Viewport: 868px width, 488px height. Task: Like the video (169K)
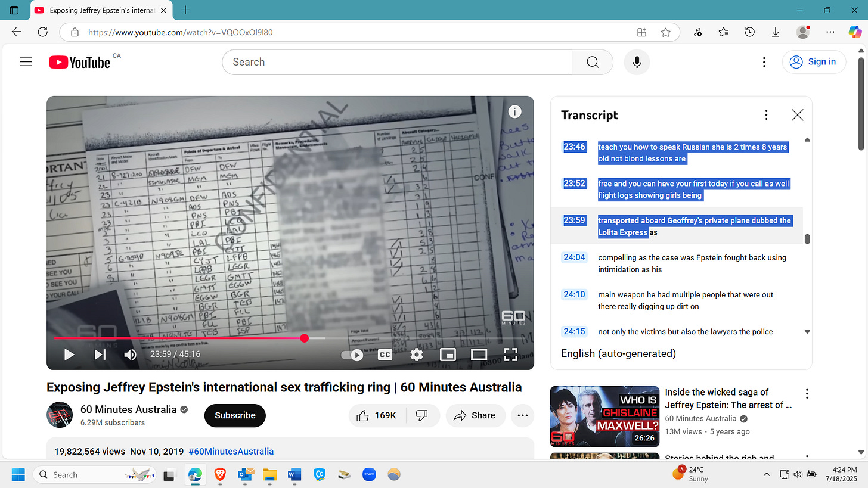(x=376, y=415)
